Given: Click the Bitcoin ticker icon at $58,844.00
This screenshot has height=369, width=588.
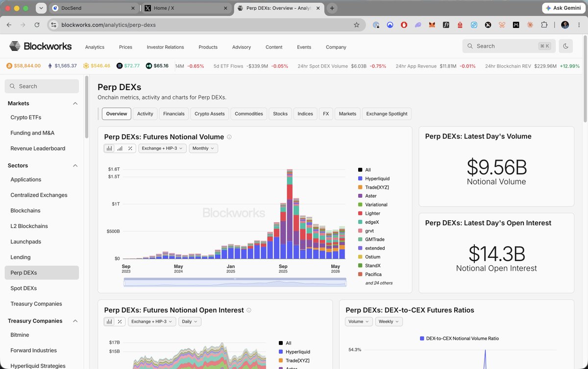Looking at the screenshot, I should pos(9,66).
